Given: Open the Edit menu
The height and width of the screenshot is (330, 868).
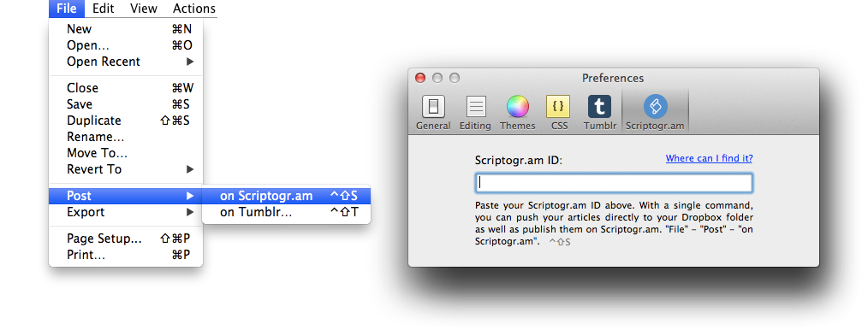Looking at the screenshot, I should click(x=103, y=9).
